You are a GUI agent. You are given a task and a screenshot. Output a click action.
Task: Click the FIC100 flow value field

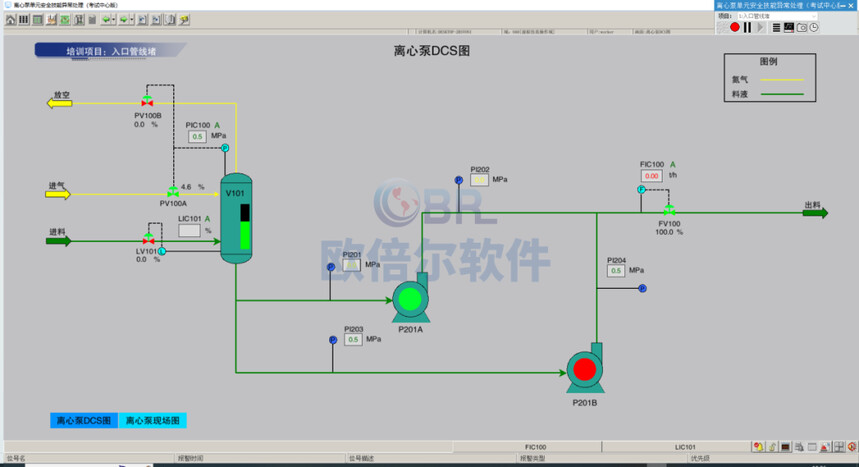pyautogui.click(x=651, y=176)
